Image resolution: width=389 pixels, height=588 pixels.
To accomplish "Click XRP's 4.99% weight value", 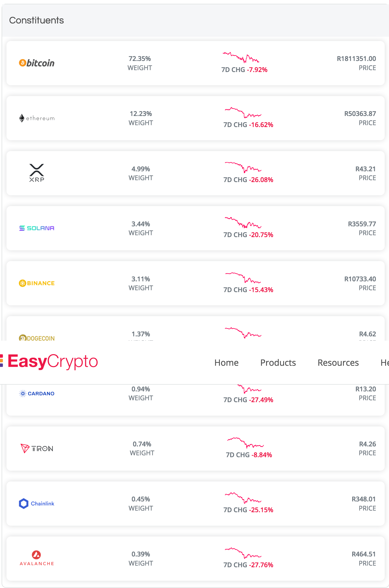I will click(x=141, y=169).
